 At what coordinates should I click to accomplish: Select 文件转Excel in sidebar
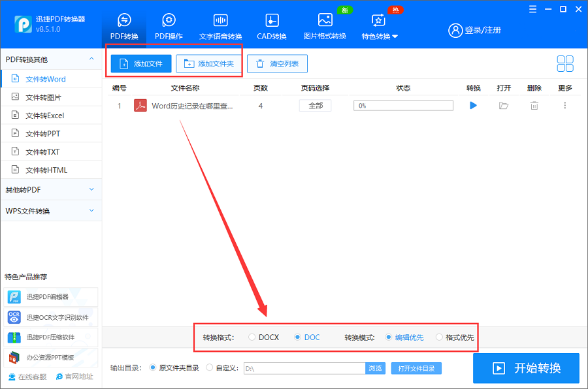point(52,116)
